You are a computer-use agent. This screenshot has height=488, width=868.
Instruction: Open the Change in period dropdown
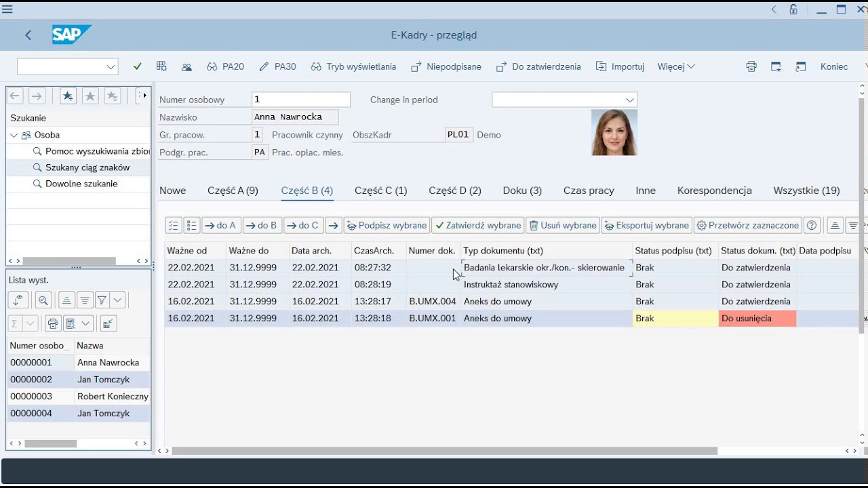(x=630, y=100)
